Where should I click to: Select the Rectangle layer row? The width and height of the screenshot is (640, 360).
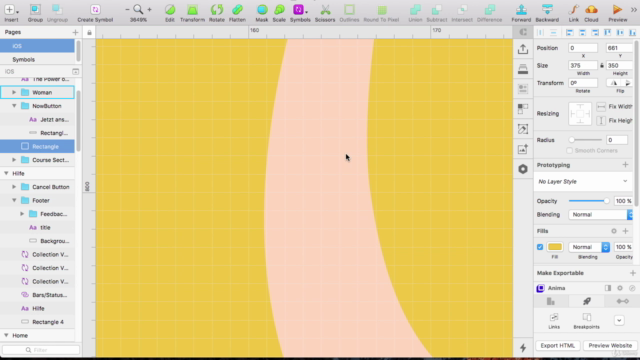click(37, 146)
